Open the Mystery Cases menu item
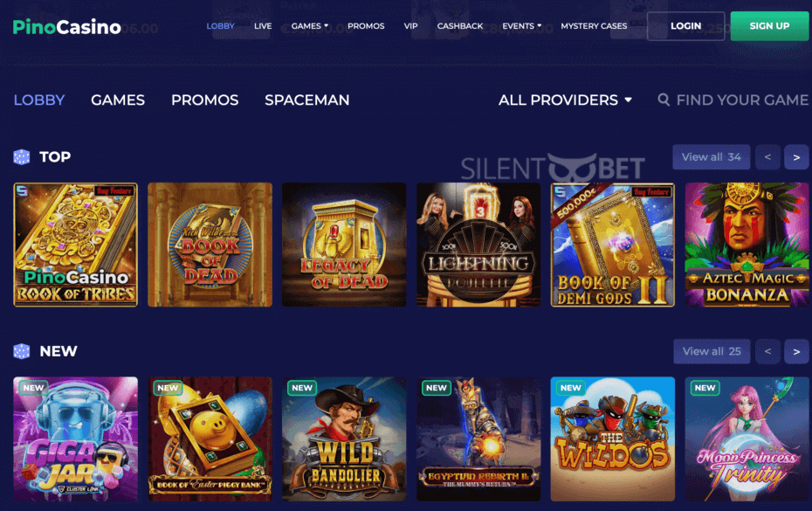 coord(594,26)
